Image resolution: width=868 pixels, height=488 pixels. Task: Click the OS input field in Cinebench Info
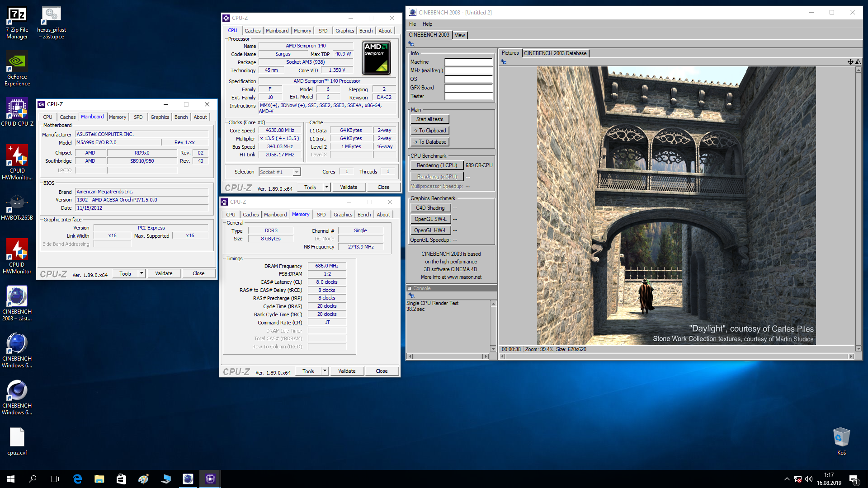coord(468,79)
